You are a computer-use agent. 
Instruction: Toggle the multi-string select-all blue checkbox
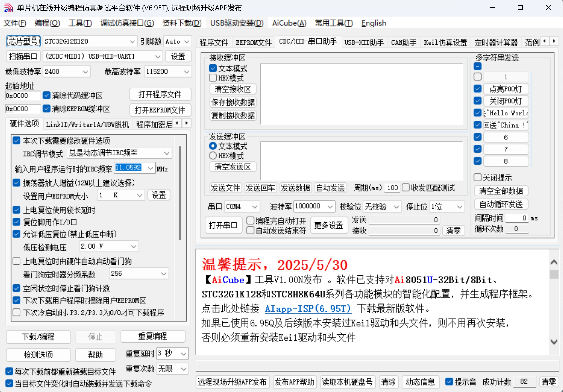(477, 66)
